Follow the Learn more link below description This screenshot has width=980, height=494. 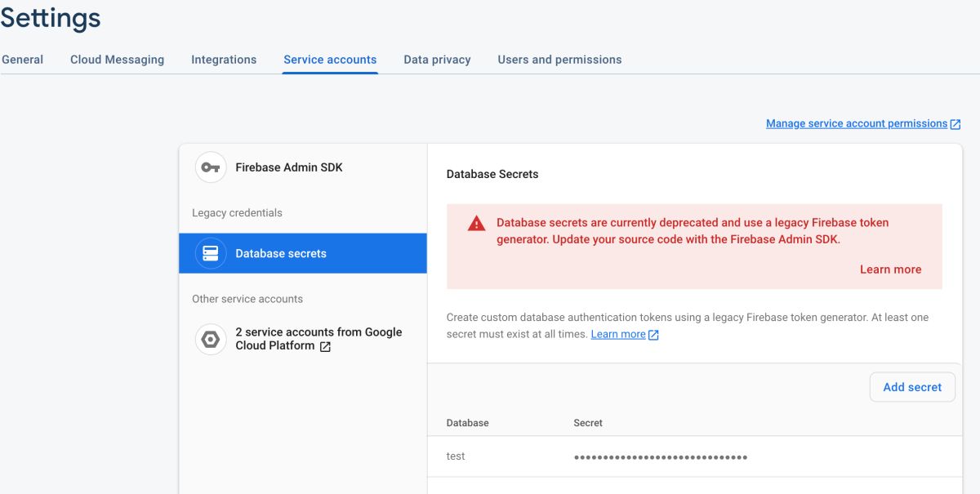(x=618, y=334)
